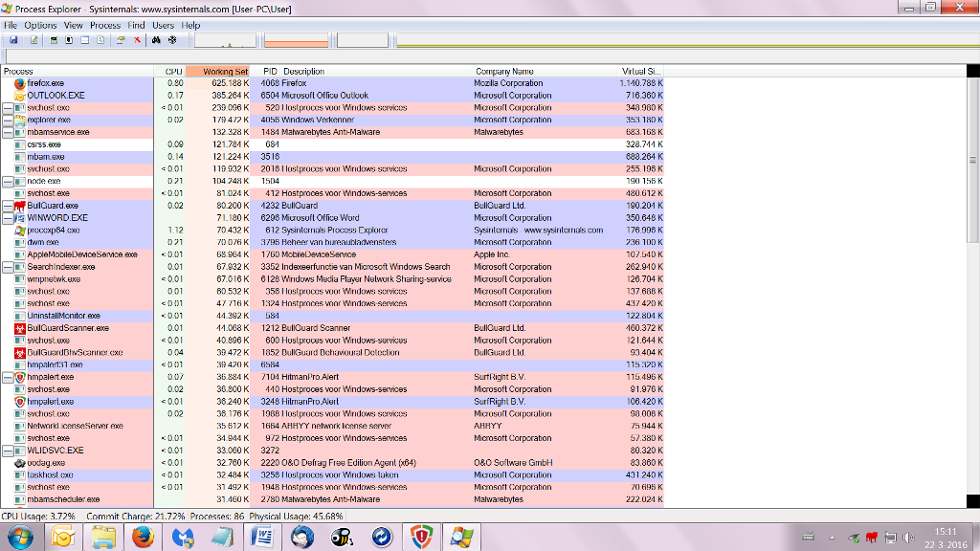The height and width of the screenshot is (551, 980).
Task: Select the mbamscheduler.exe row
Action: 332,499
